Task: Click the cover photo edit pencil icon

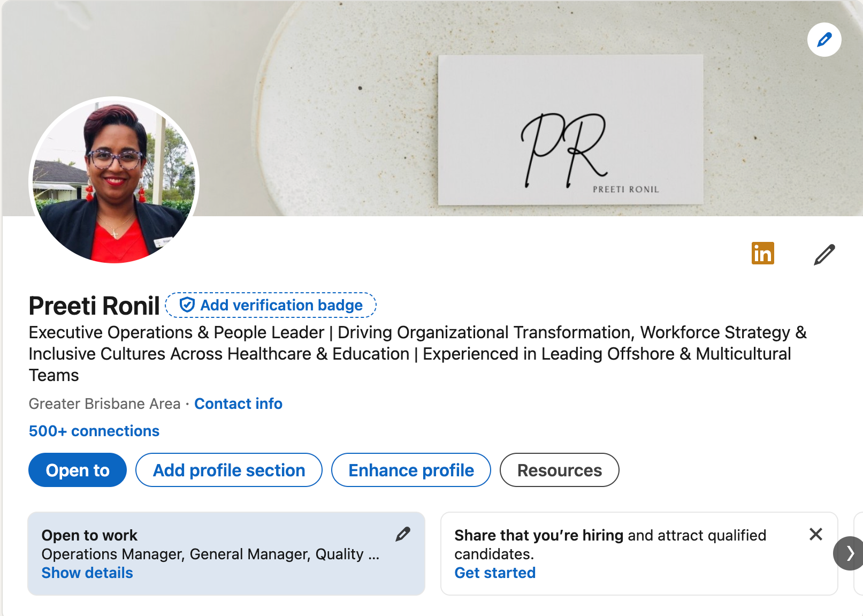Action: 824,40
